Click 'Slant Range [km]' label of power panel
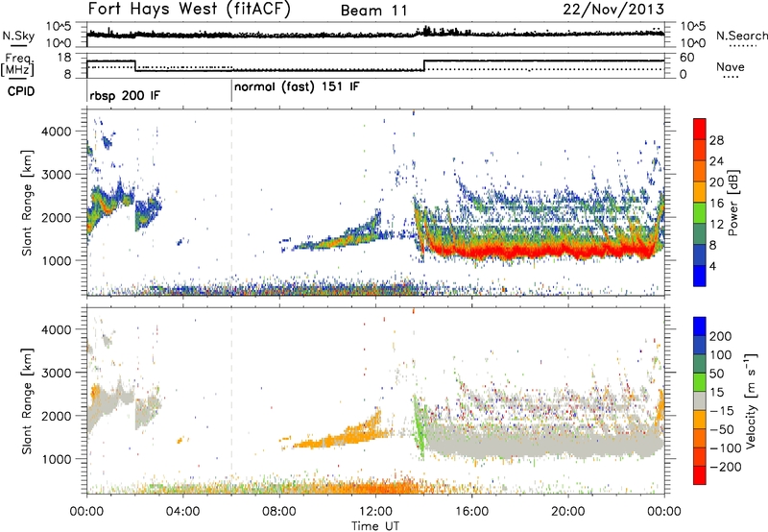The width and height of the screenshot is (768, 532). pos(27,203)
